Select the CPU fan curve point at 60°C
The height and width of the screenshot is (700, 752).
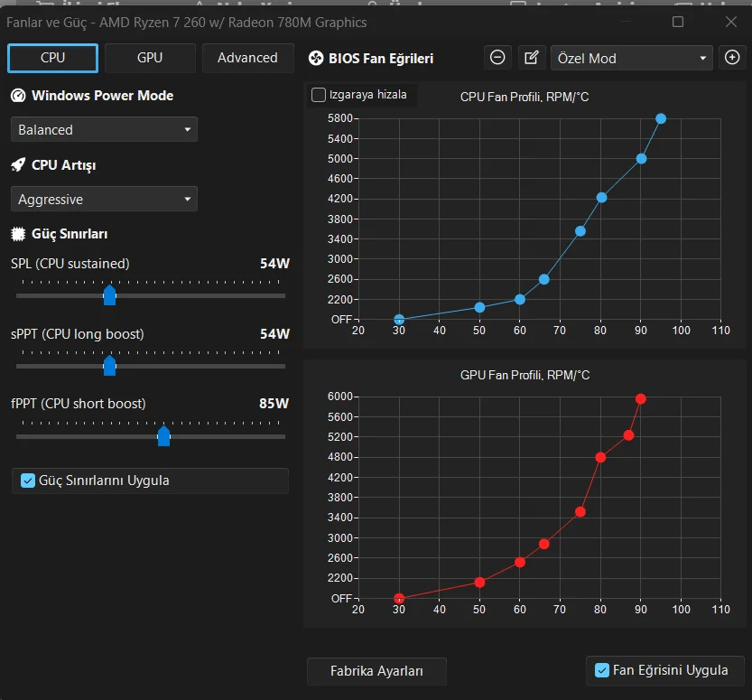pyautogui.click(x=520, y=299)
